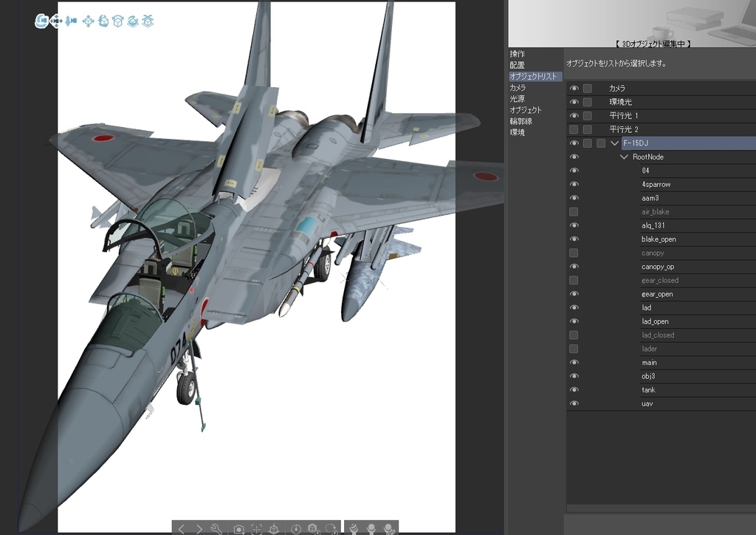Click the ground model to floor icon
Image resolution: width=756 pixels, height=535 pixels.
(x=274, y=529)
